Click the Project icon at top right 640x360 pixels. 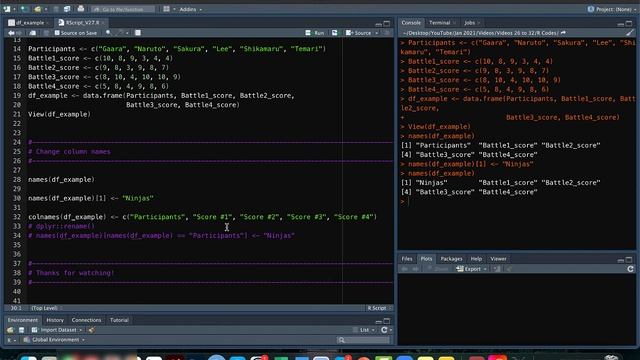point(591,9)
